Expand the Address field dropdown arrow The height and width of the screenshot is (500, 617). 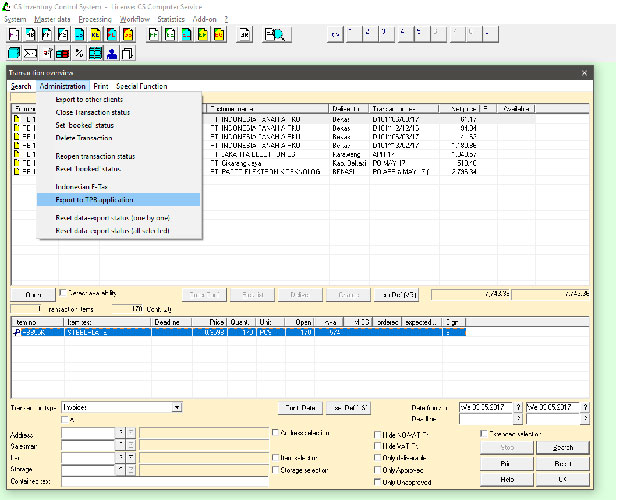tap(121, 434)
